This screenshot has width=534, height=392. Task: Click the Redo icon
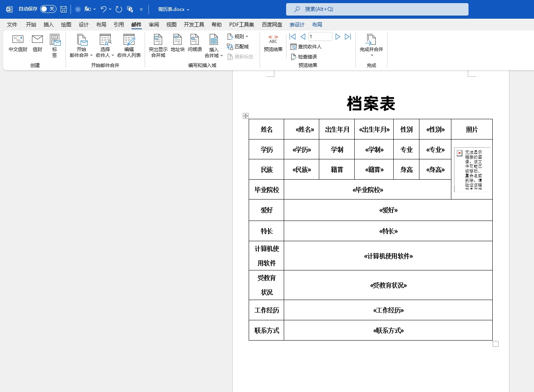coord(119,9)
